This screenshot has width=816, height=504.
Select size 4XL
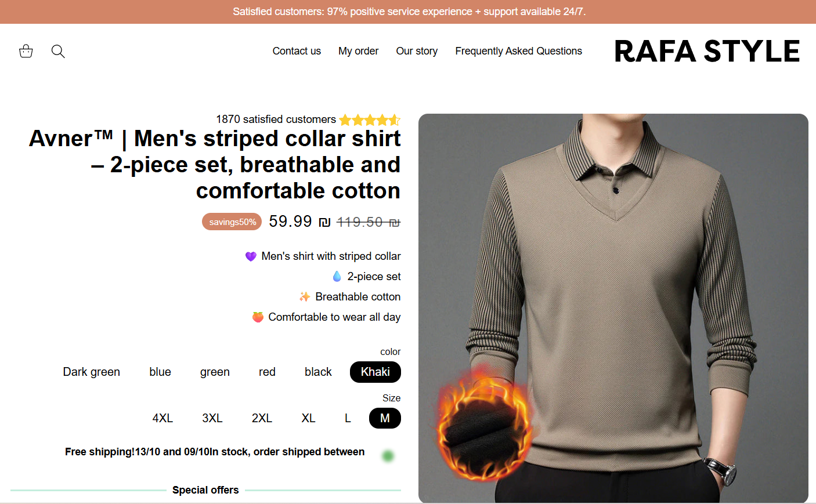pyautogui.click(x=163, y=418)
